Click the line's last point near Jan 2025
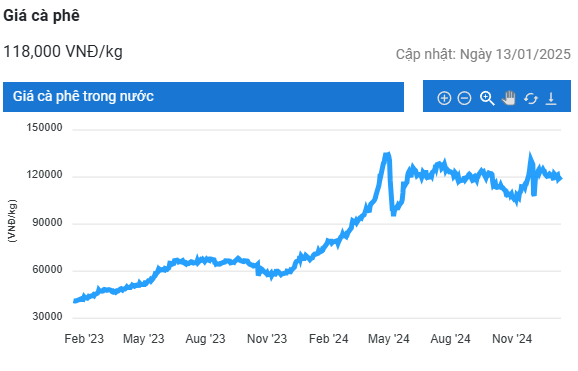This screenshot has height=371, width=578. [560, 178]
